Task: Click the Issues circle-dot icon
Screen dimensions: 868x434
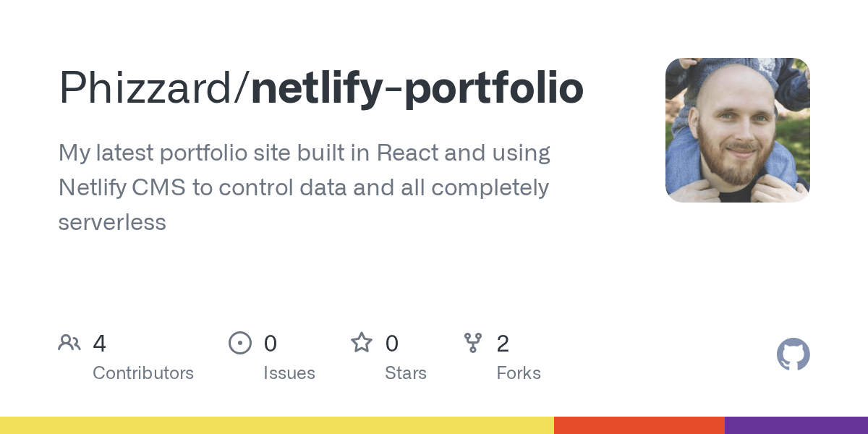Action: point(240,343)
